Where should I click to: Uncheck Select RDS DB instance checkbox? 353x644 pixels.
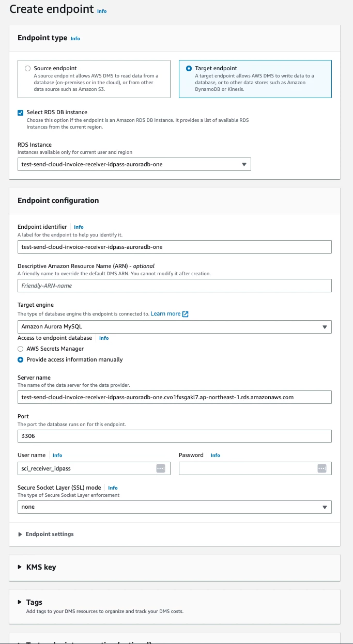click(x=21, y=112)
